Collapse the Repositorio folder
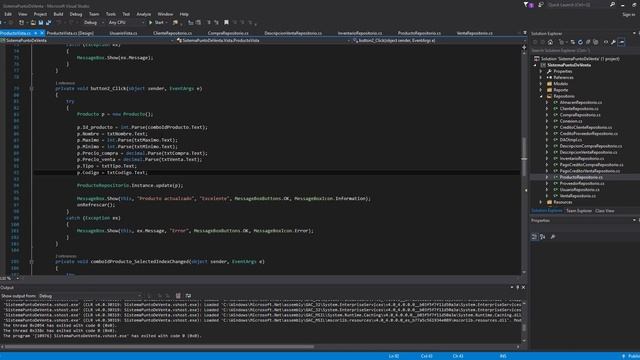Viewport: 640px width, 360px height. point(542,96)
